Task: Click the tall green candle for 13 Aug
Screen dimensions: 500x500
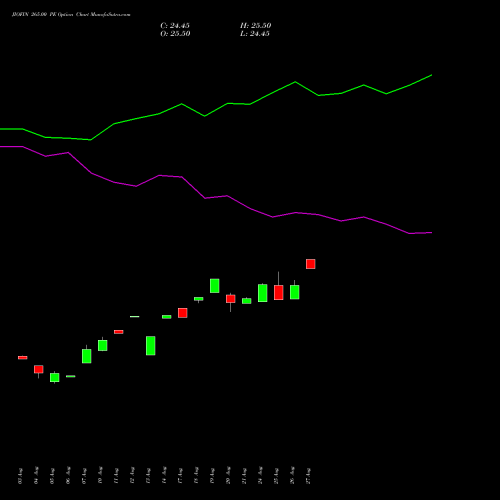Action: pyautogui.click(x=151, y=346)
